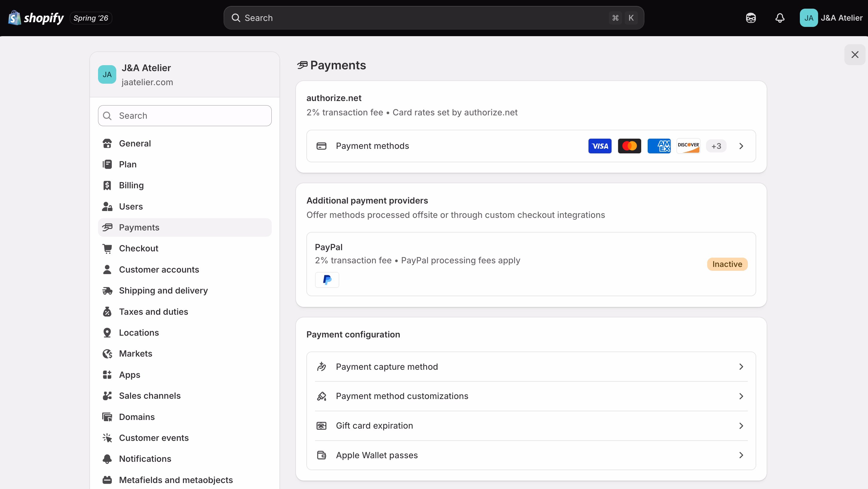Open the jaatelier.com store link
Viewport: 868px width, 489px height.
click(147, 82)
